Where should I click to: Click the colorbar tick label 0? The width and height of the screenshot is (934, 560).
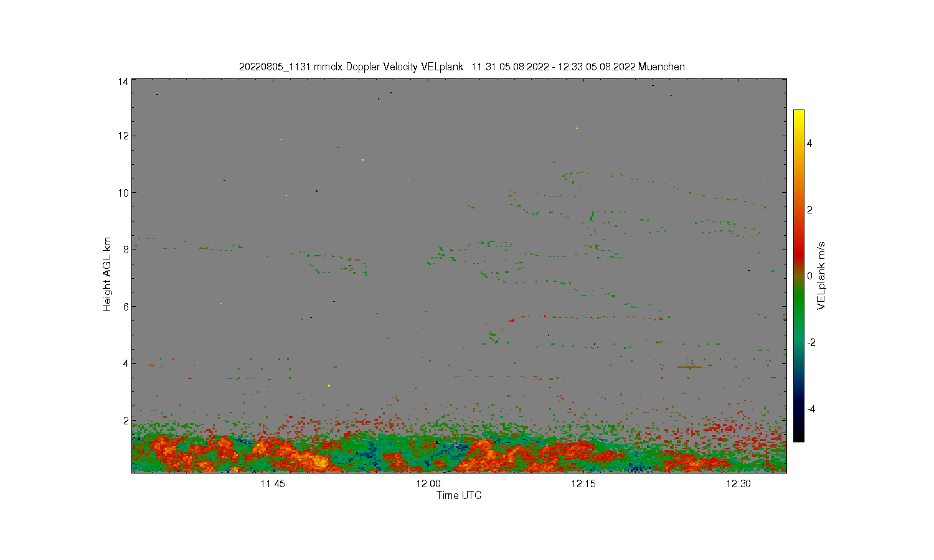coord(809,276)
